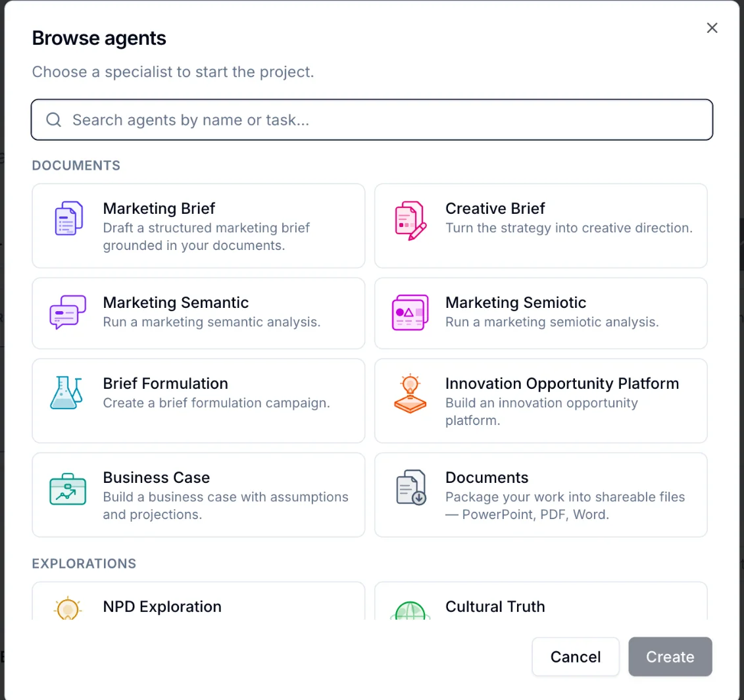Click the search magnifier icon
The width and height of the screenshot is (744, 700).
(x=54, y=120)
